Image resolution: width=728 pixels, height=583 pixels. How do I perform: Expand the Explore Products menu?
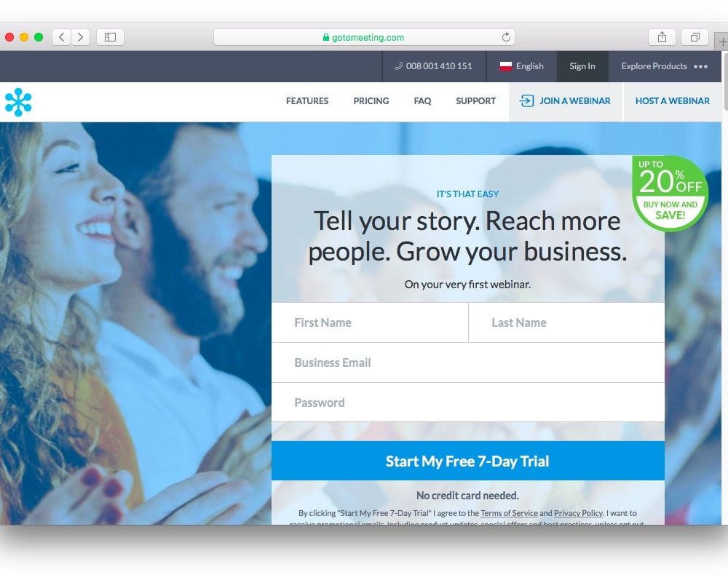point(665,66)
